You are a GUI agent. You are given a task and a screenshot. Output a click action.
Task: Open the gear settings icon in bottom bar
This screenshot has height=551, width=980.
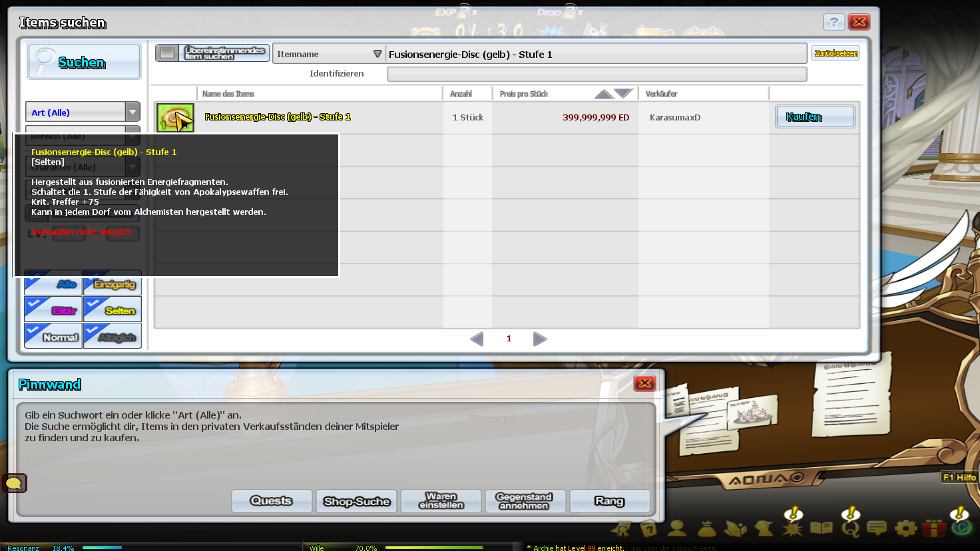tap(905, 528)
